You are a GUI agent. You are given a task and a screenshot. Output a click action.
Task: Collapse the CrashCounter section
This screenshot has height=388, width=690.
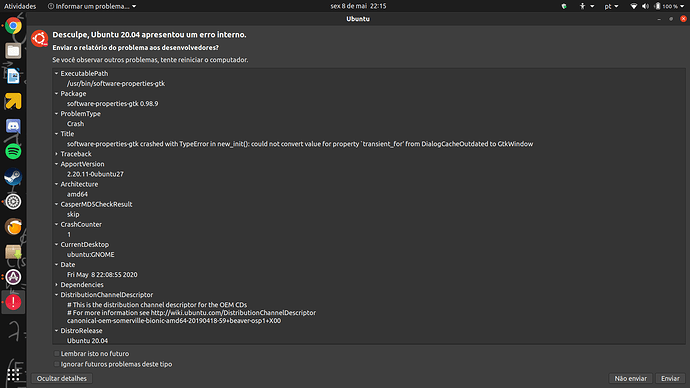[x=56, y=224]
